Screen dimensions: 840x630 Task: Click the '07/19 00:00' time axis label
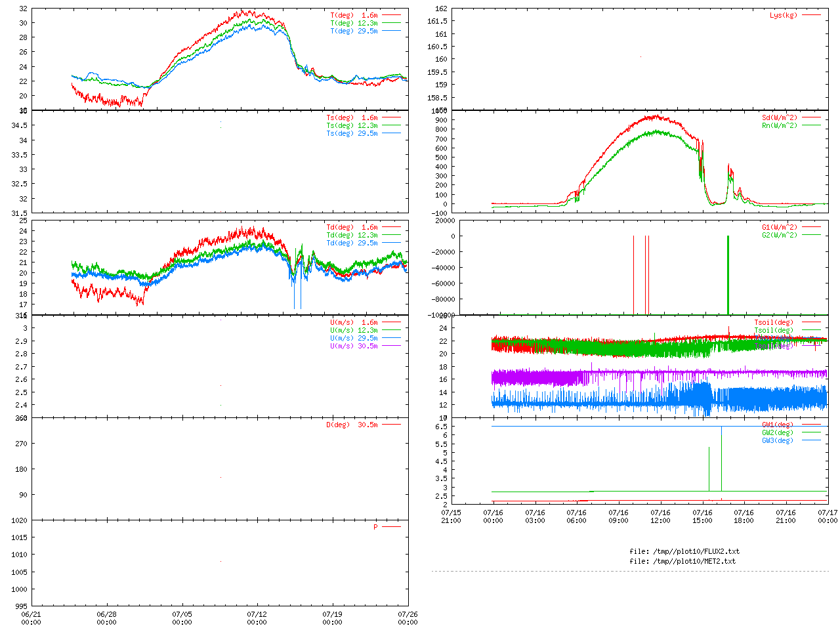[333, 619]
